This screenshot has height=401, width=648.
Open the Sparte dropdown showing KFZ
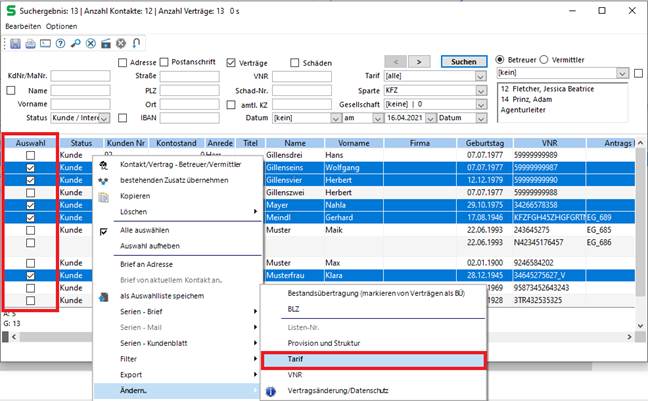483,89
